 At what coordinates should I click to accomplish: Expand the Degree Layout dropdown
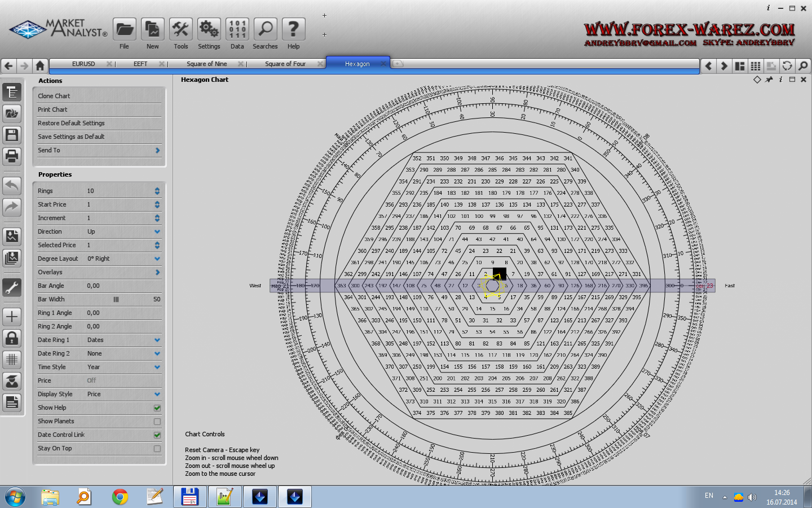[157, 259]
